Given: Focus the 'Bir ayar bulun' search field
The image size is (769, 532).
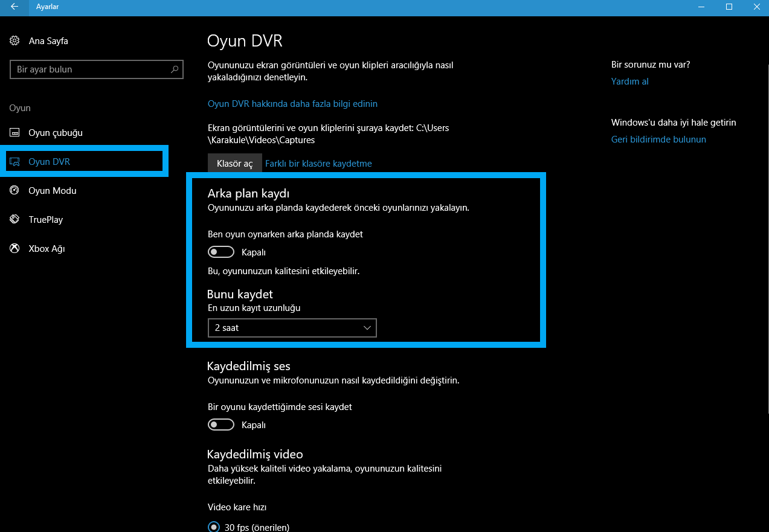Looking at the screenshot, I should [x=97, y=69].
